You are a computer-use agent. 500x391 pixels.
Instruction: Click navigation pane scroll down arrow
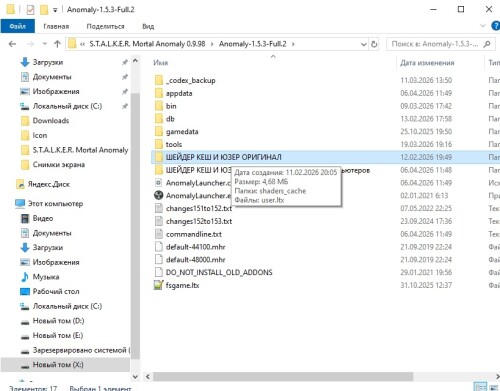click(135, 377)
